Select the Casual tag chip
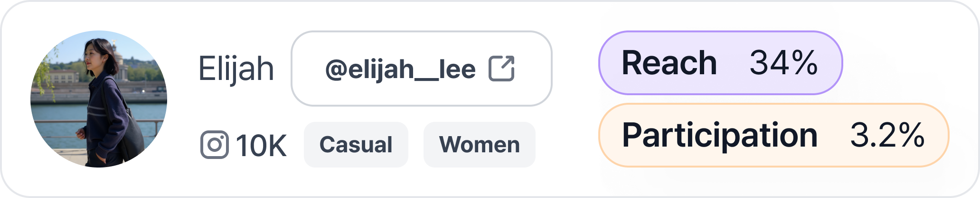Image resolution: width=980 pixels, height=198 pixels. point(356,145)
